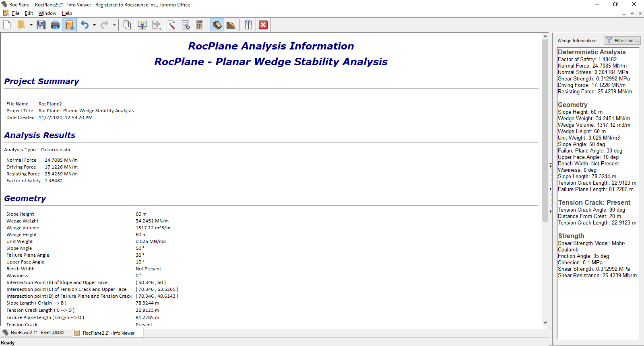Open the redo history dropdown arrow
Screen dimensions: 644x346
pos(114,25)
